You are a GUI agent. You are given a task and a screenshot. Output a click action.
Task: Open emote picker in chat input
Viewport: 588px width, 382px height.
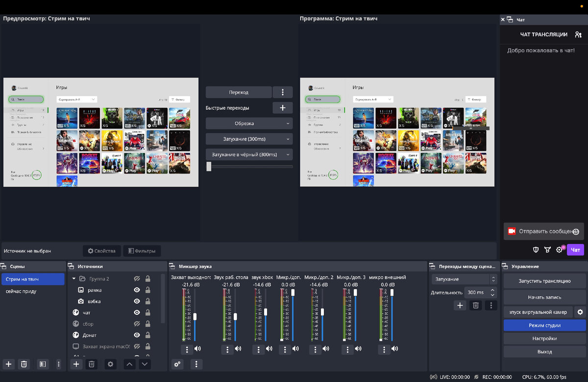click(576, 231)
